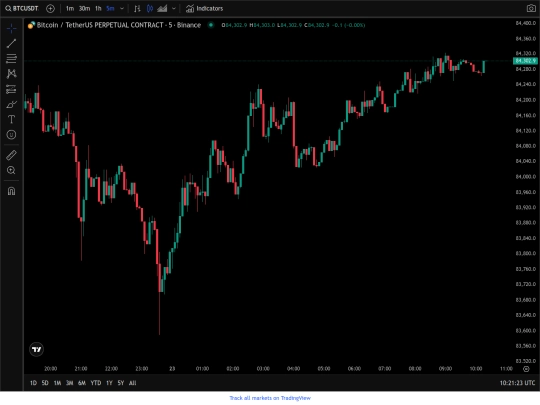Expand the chart style dropdown arrow
Image resolution: width=540 pixels, height=405 pixels.
174,8
